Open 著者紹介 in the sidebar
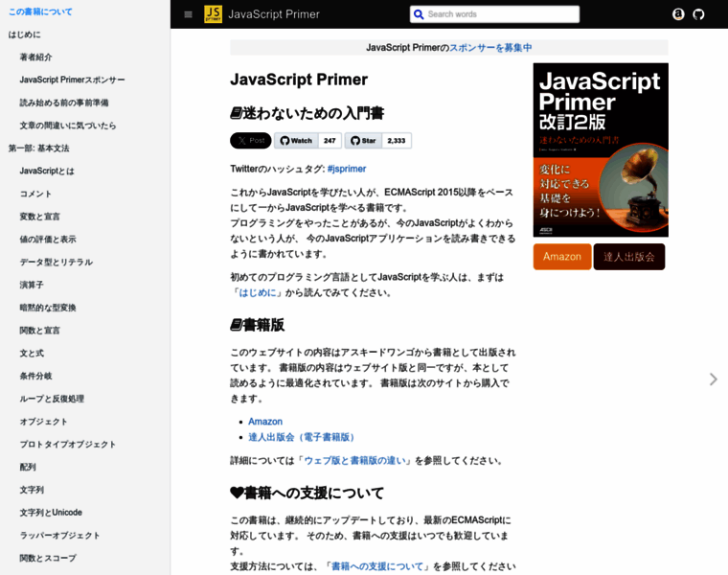Image resolution: width=728 pixels, height=575 pixels. (35, 57)
